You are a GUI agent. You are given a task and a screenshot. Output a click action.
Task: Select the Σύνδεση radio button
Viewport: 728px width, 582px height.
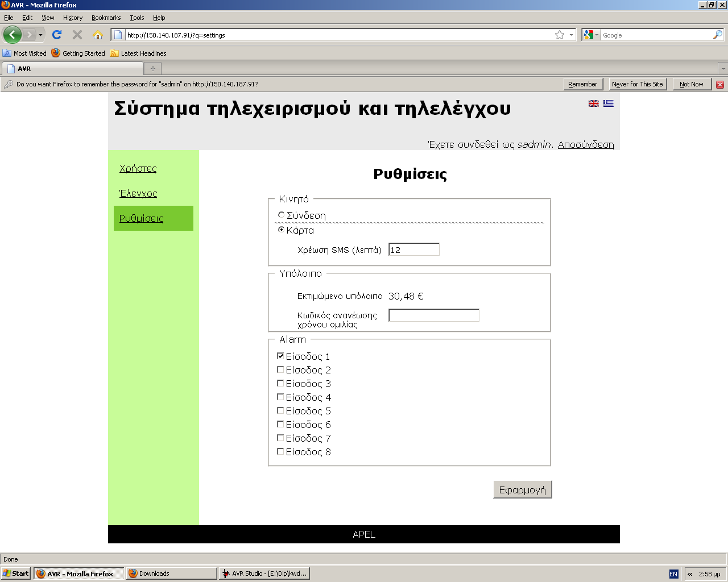(x=281, y=215)
